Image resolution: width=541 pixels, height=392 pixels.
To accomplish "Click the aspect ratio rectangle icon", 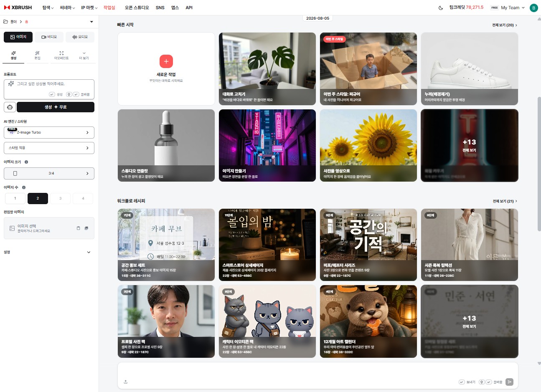I will tap(15, 173).
